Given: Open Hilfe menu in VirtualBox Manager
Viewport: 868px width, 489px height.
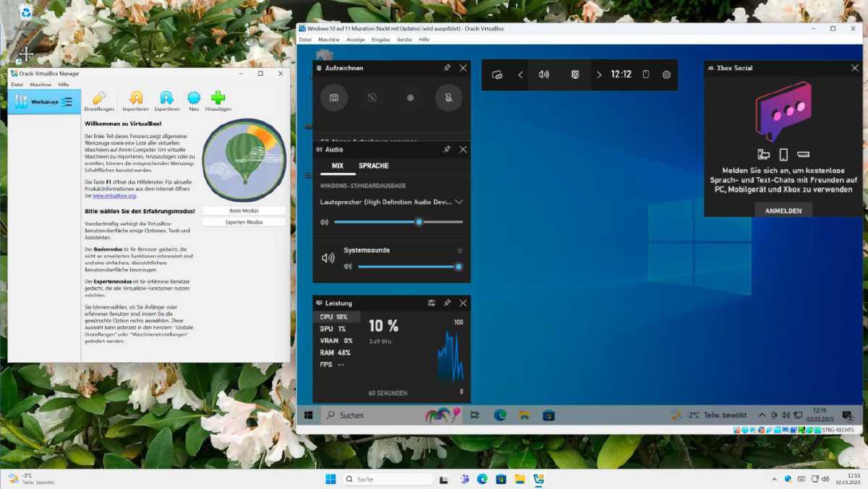Looking at the screenshot, I should click(x=64, y=85).
